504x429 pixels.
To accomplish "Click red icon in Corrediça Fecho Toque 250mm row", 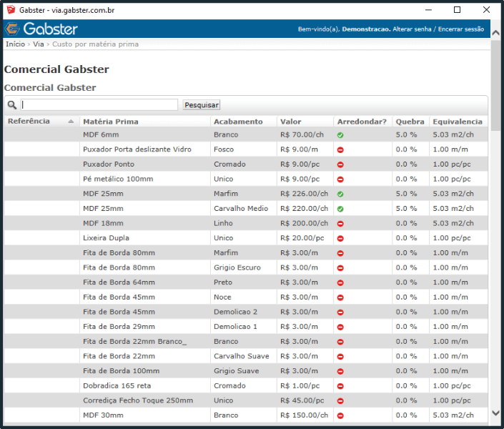I will coord(340,400).
